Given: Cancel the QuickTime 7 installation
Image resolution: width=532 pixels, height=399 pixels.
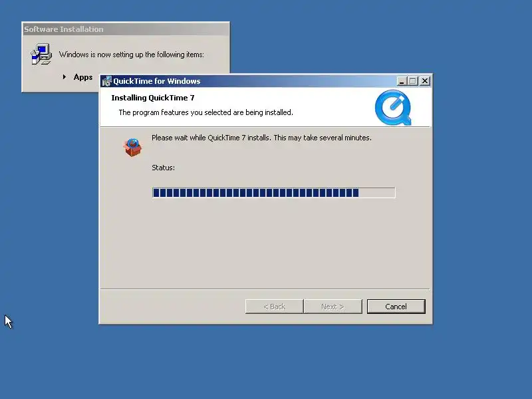Looking at the screenshot, I should pyautogui.click(x=396, y=307).
